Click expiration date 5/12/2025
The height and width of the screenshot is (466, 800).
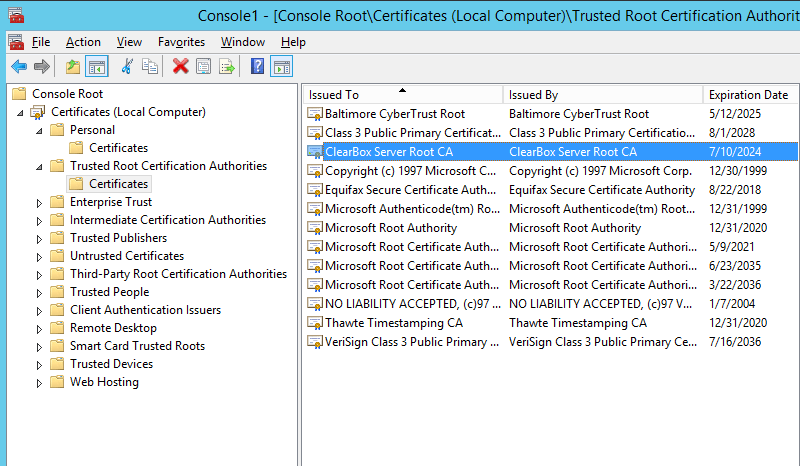point(735,114)
